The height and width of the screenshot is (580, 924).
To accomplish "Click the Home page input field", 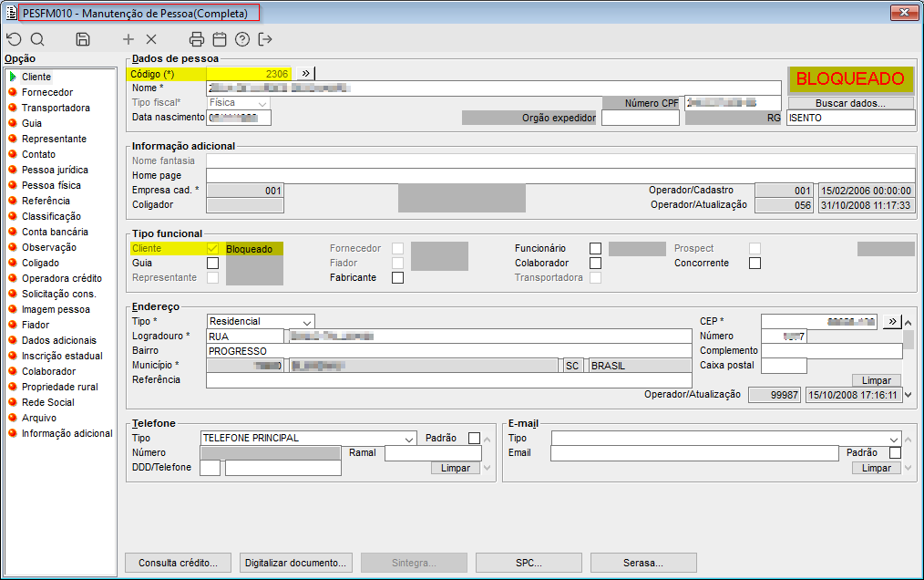I will 561,176.
